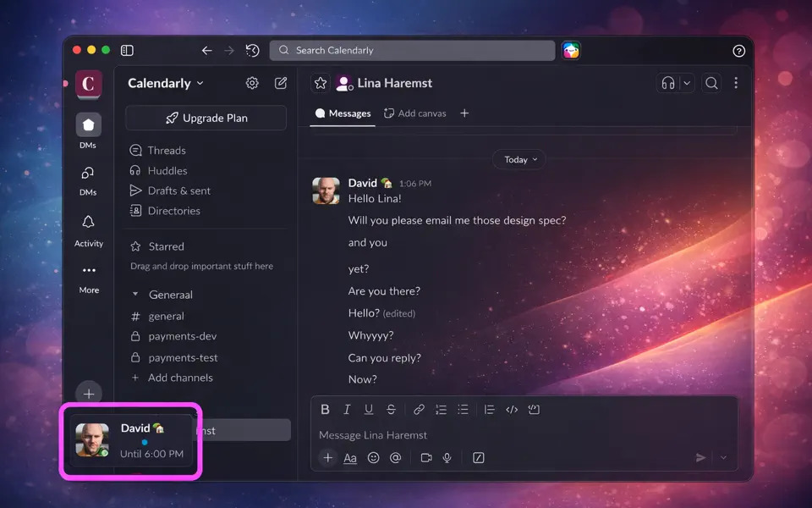This screenshot has height=508, width=812.
Task: Toggle inline code formatting
Action: pos(512,410)
